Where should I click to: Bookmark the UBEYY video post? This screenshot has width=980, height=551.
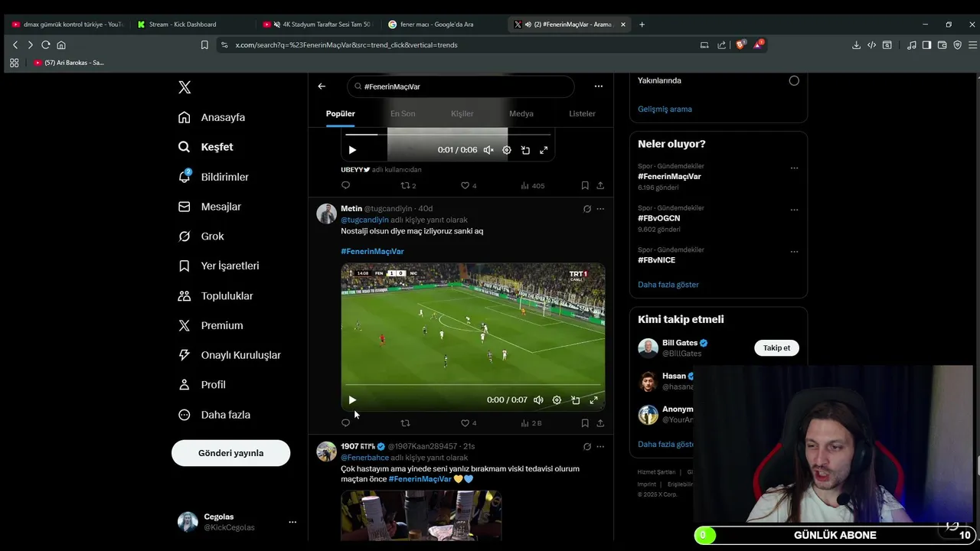585,186
